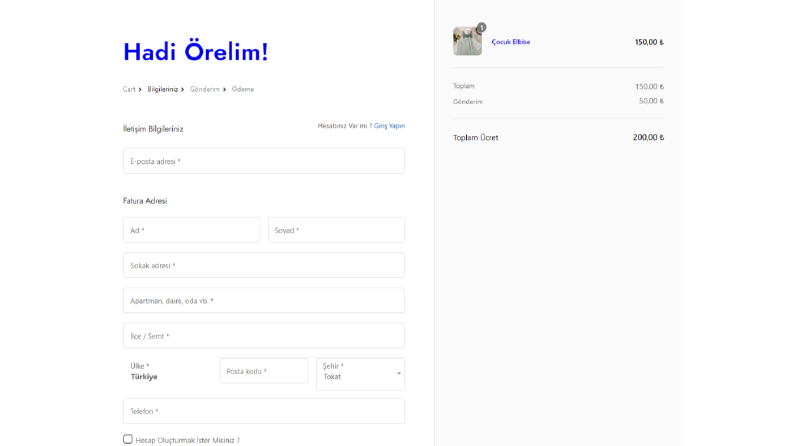This screenshot has height=446, width=793.
Task: Click the İlçe / Semt field
Action: click(x=263, y=336)
